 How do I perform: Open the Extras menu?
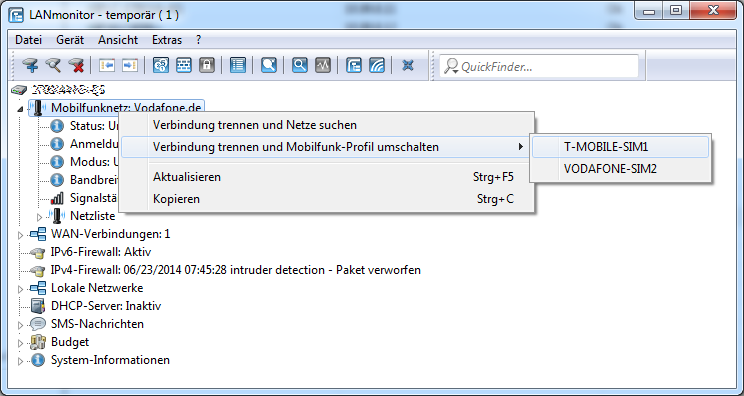[x=167, y=40]
